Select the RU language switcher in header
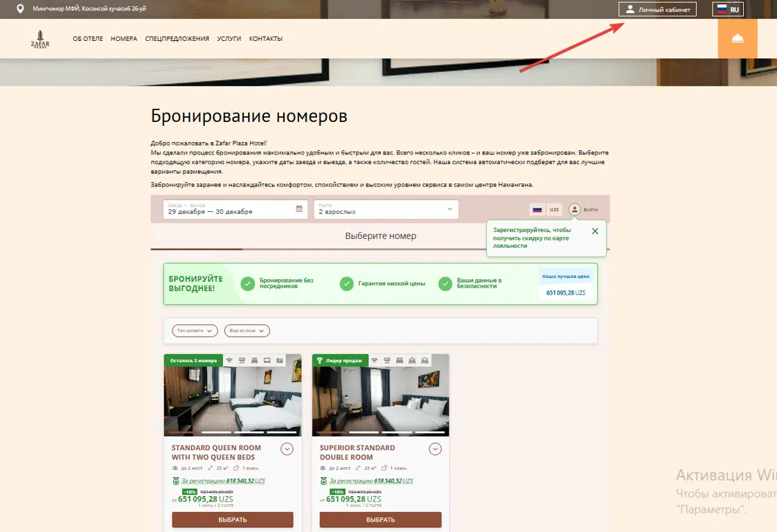Viewport: 777px width, 532px height. point(728,10)
